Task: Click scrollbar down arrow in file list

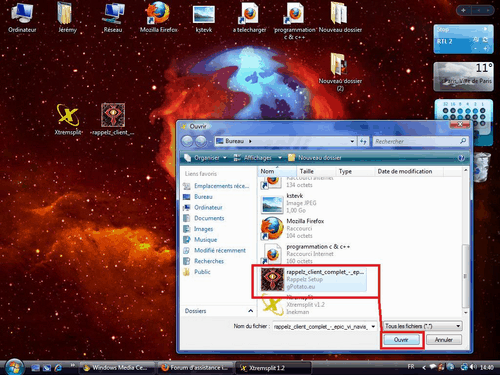Action: 465,313
